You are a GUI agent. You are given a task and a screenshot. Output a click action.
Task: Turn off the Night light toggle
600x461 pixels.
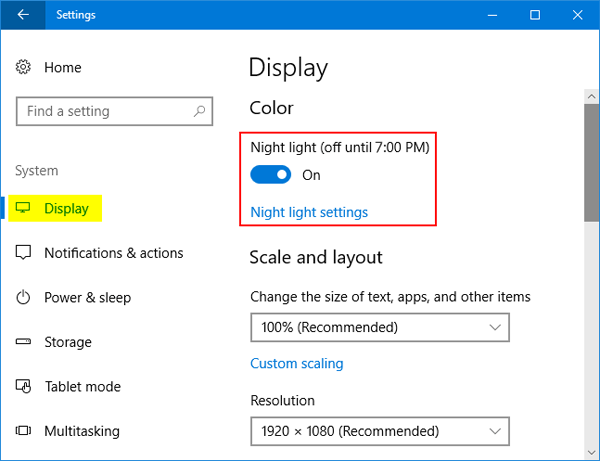[x=270, y=175]
